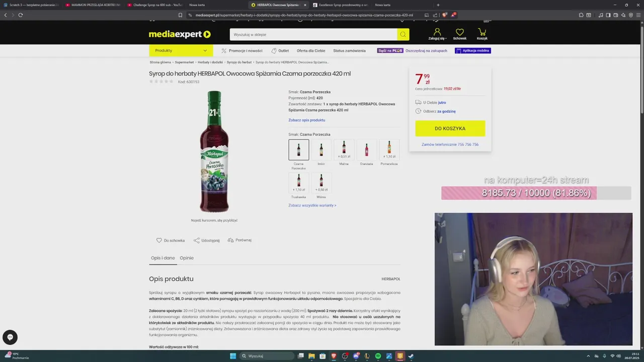Open the Supermarket breadcrumb link
Viewport: 644px width, 362px height.
(184, 62)
